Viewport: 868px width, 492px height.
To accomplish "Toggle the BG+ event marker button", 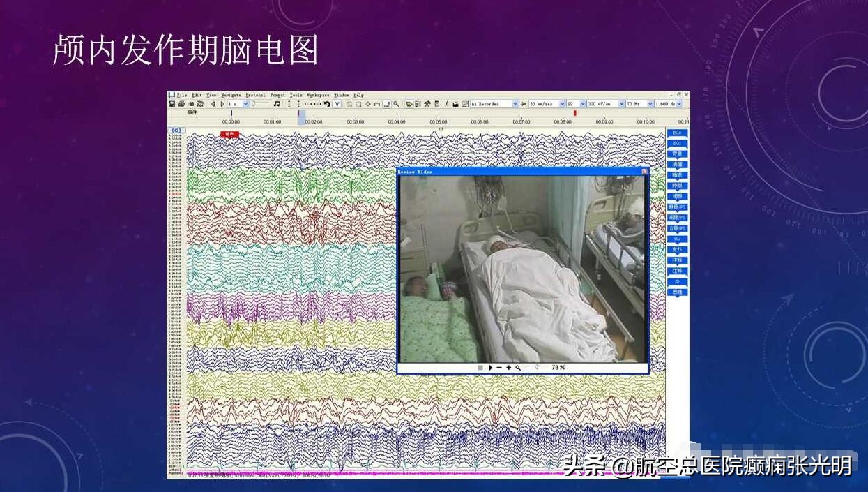I will (x=677, y=133).
